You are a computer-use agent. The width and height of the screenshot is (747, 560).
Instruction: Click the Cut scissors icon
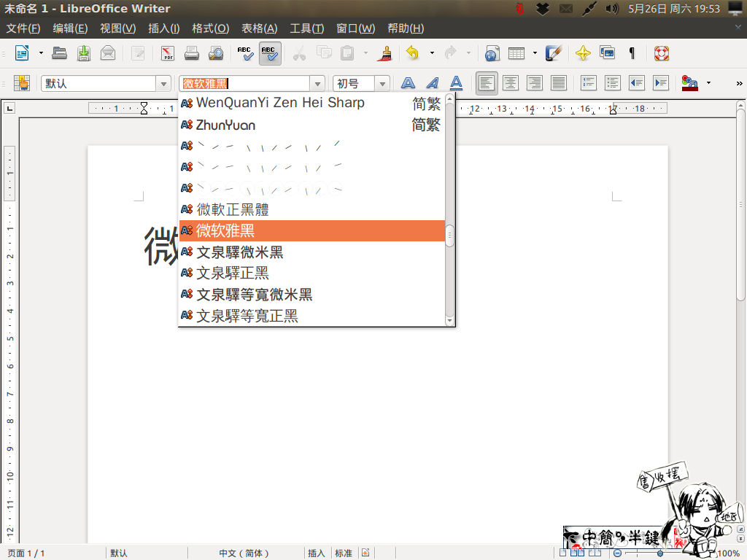pyautogui.click(x=299, y=52)
